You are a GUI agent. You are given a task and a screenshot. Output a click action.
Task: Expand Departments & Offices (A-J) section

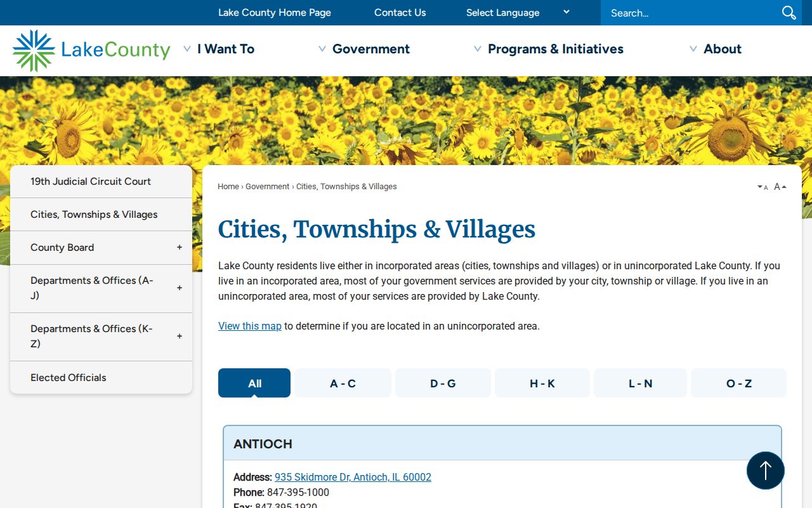[x=180, y=288]
